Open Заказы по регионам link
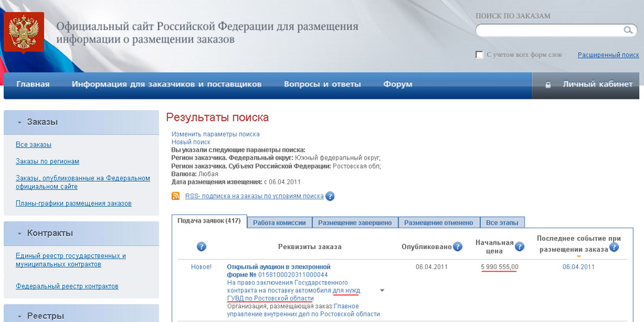This screenshot has width=644, height=322. tap(47, 162)
